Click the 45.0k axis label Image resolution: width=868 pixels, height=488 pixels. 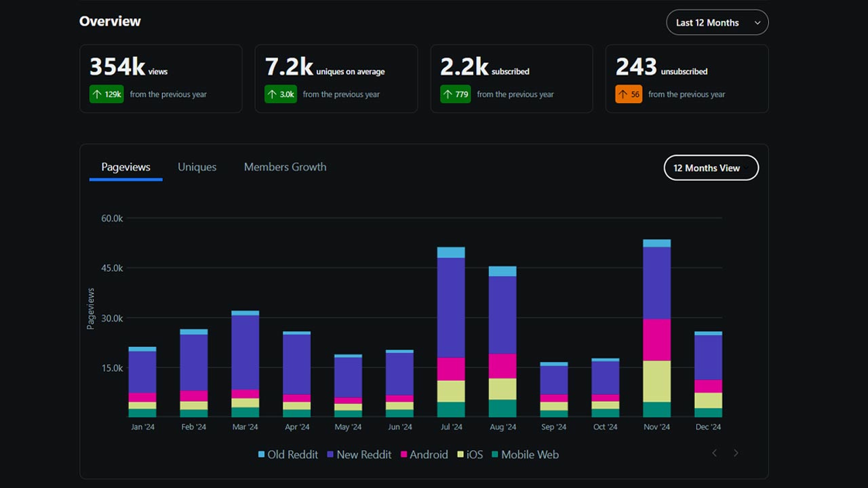[112, 268]
